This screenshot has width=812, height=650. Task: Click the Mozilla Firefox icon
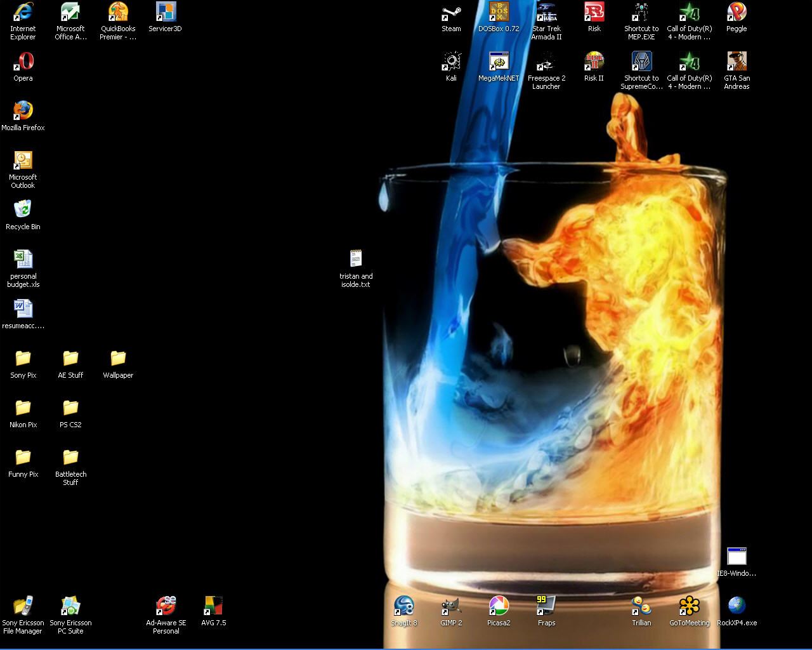(23, 110)
